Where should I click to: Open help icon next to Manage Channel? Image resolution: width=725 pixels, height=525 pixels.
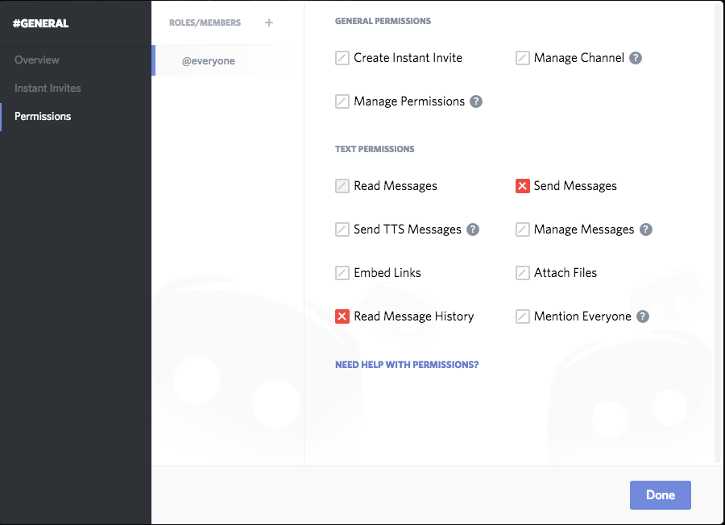tap(636, 58)
